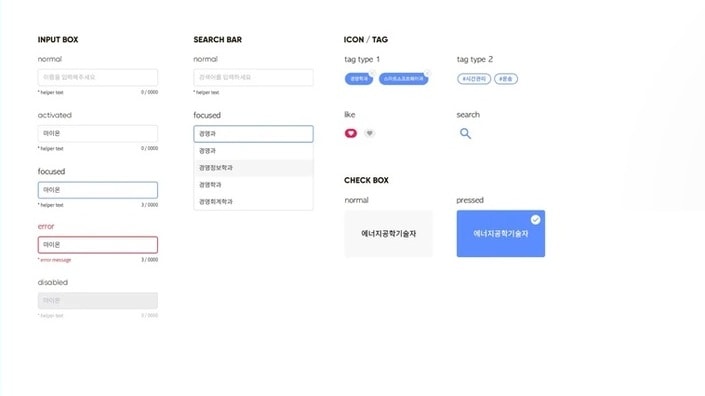This screenshot has width=705, height=396.
Task: Click the "pressed" label
Action: pos(470,200)
